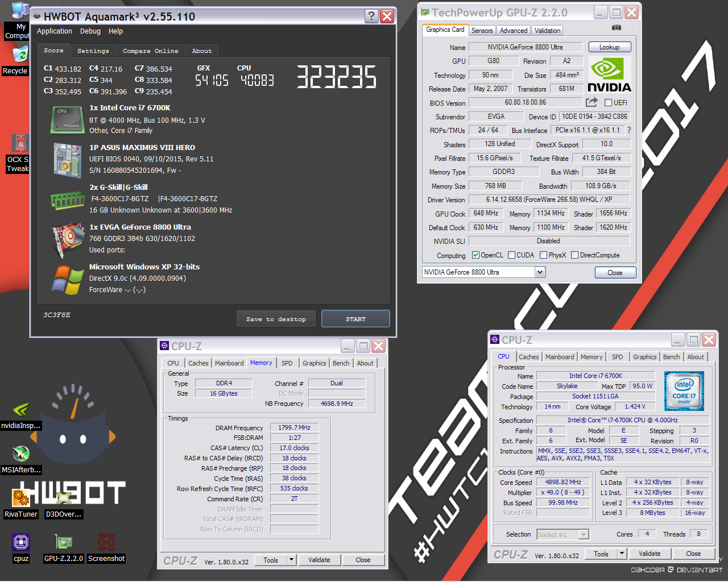Open Graphics tab in the processor CPU-Z window

point(645,357)
